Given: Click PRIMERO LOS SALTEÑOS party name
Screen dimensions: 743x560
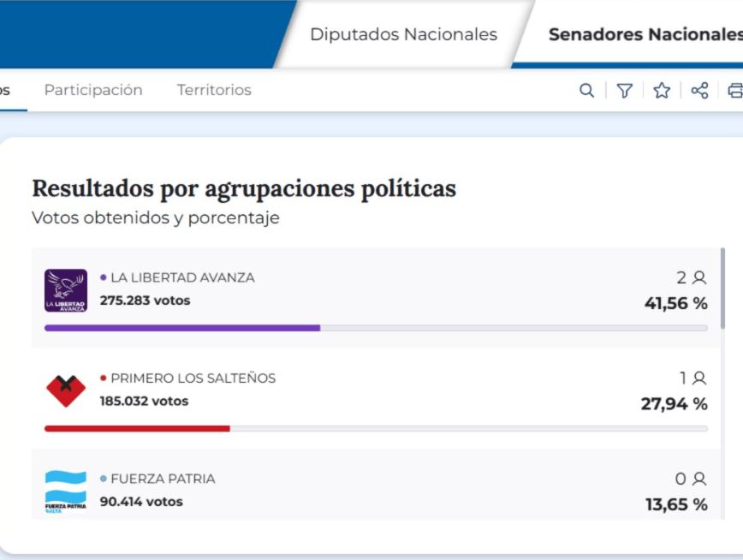Looking at the screenshot, I should [x=193, y=378].
